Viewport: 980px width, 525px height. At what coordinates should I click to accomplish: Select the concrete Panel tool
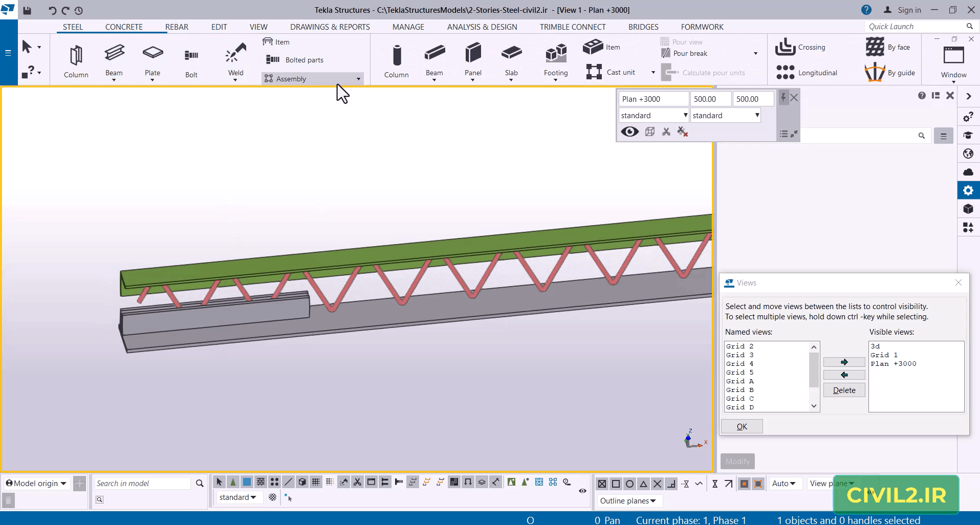pos(473,60)
